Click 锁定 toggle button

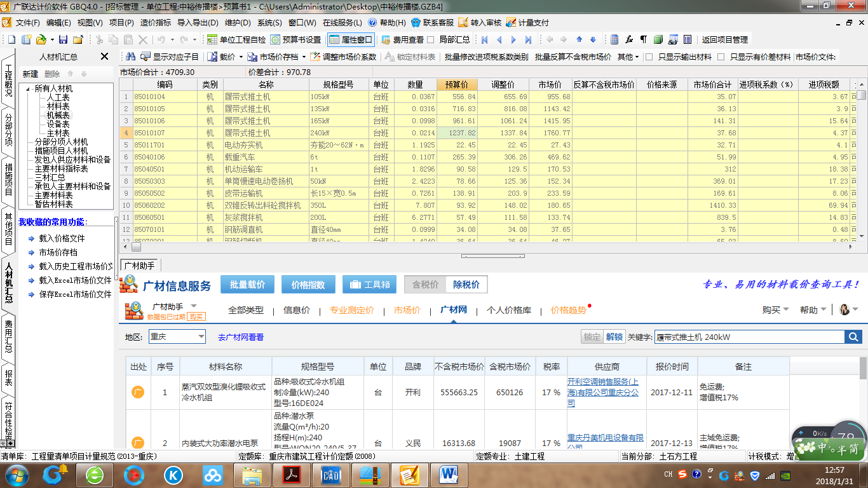click(x=592, y=337)
